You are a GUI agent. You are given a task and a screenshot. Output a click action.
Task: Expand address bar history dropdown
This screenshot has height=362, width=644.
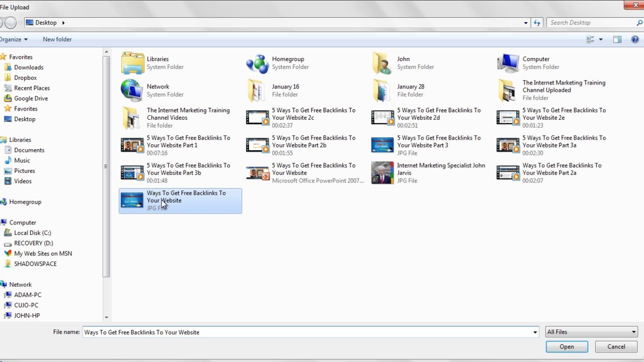526,23
